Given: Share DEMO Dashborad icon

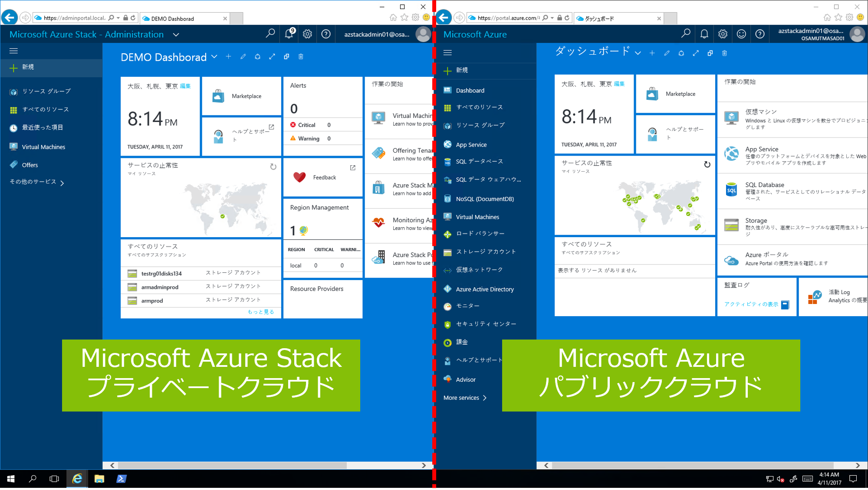Looking at the screenshot, I should coord(257,56).
